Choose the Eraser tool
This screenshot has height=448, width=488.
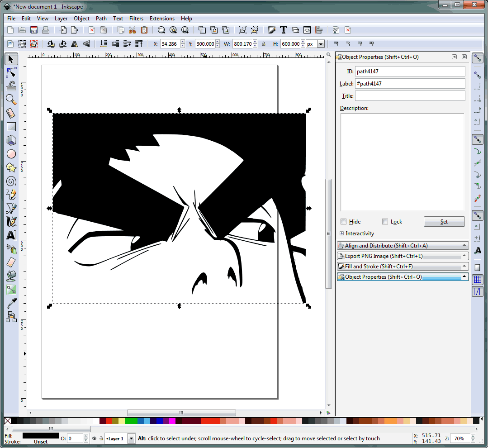pos(11,262)
